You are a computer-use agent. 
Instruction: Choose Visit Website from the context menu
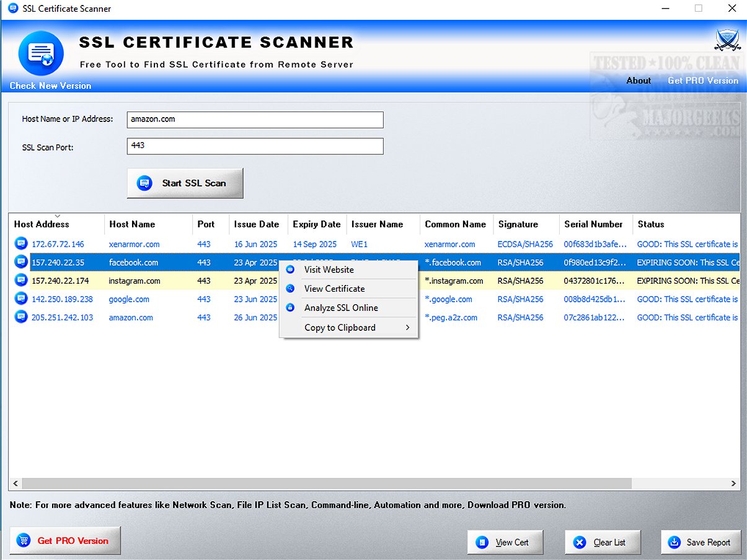click(x=329, y=269)
